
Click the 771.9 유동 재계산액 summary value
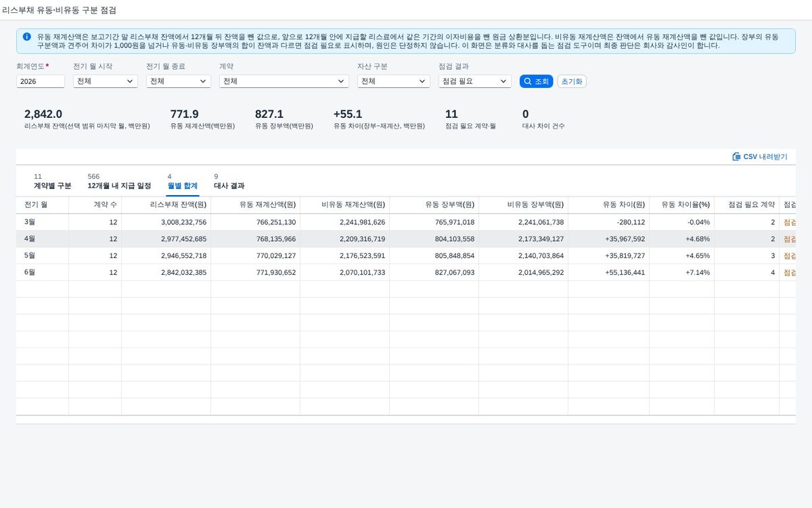pos(185,114)
